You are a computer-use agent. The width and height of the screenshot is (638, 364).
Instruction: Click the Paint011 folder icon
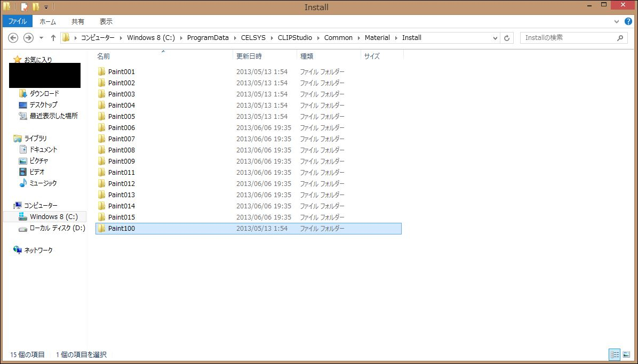click(x=101, y=172)
